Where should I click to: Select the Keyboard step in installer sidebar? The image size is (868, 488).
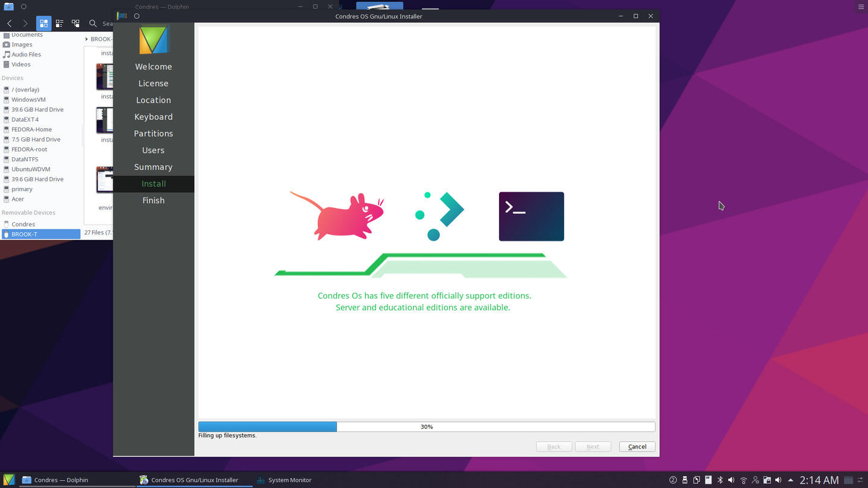154,117
